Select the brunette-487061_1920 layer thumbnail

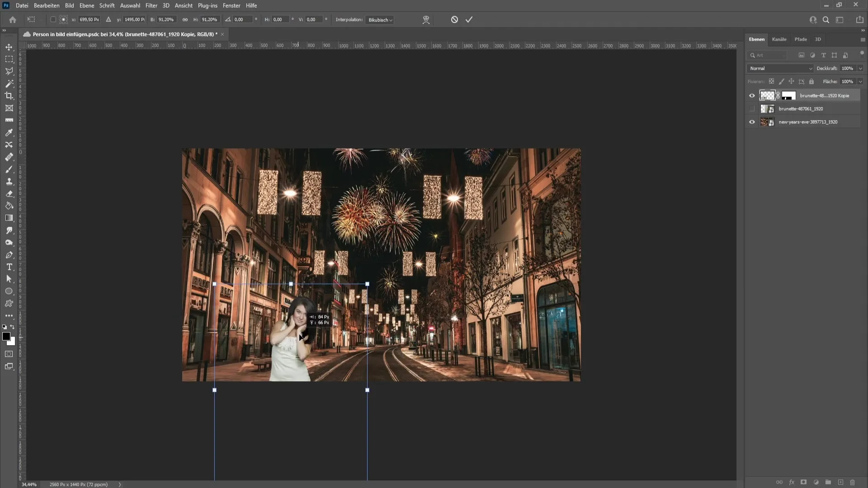coord(765,108)
